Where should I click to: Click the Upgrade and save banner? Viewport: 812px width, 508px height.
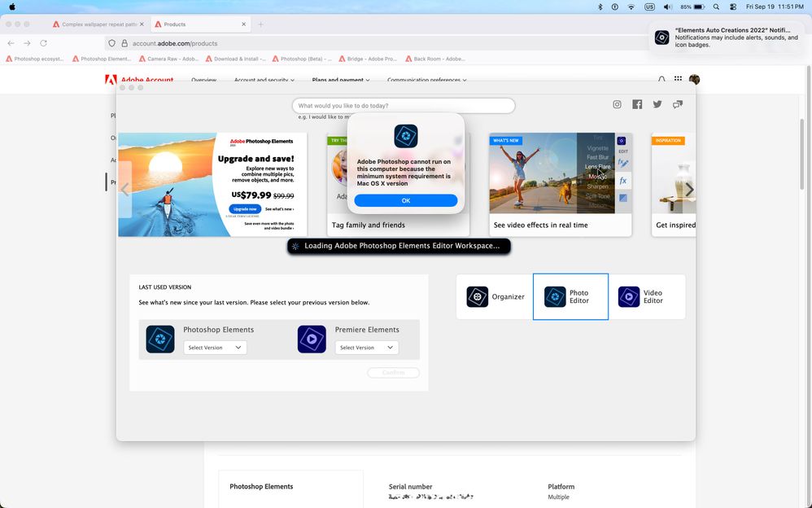(x=212, y=185)
